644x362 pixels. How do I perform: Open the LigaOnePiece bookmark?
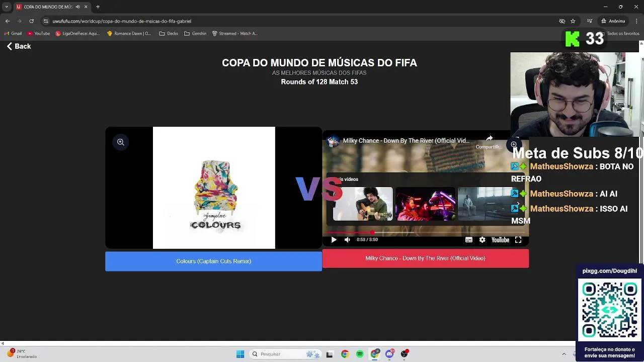click(77, 34)
